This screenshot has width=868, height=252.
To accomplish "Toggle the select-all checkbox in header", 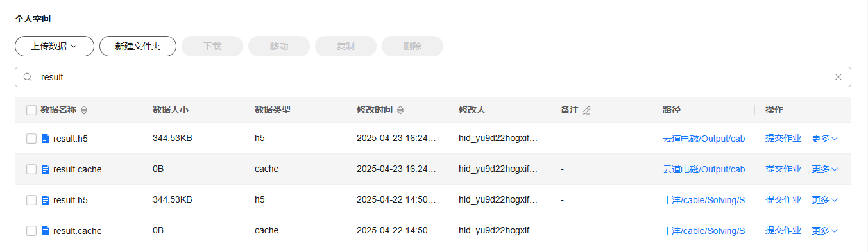I will click(31, 110).
